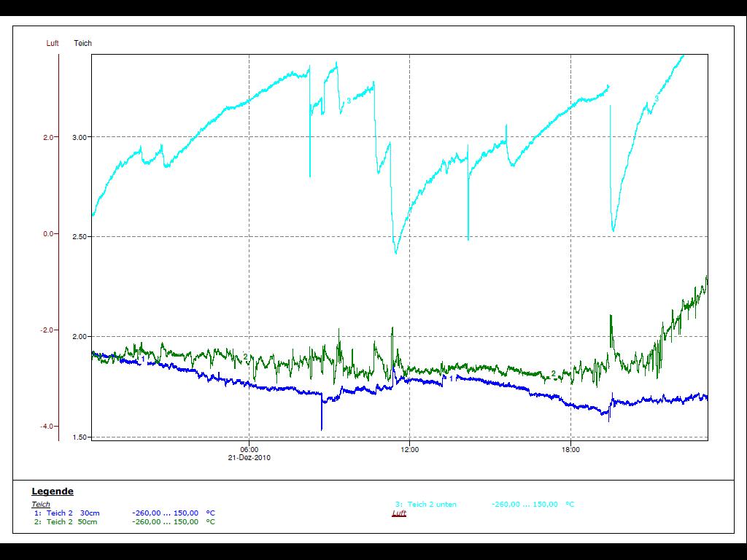Viewport: 747px width, 560px height.
Task: Click the 'Teich' axis title above the chart
Action: [x=83, y=44]
